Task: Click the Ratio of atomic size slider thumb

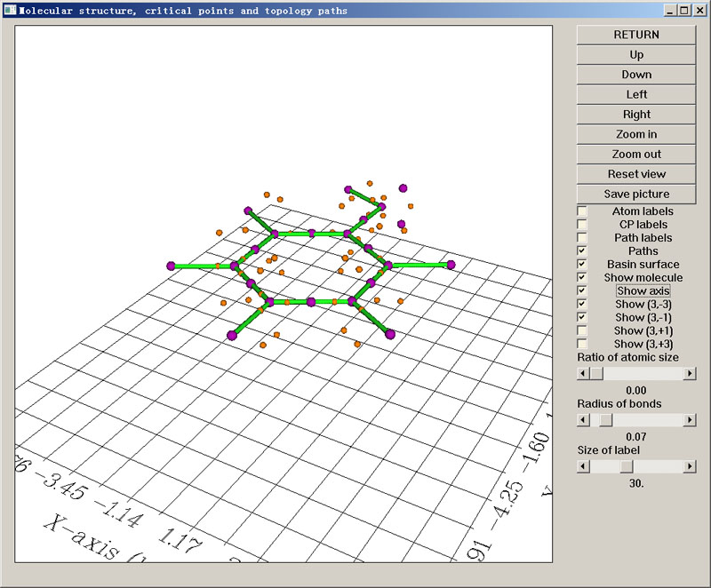Action: [x=596, y=374]
